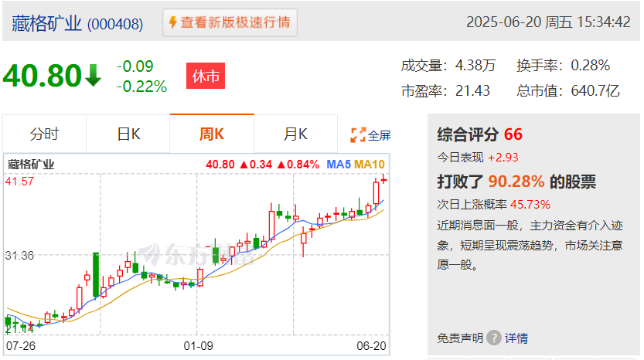Click the percent change -0.22%

(x=141, y=87)
